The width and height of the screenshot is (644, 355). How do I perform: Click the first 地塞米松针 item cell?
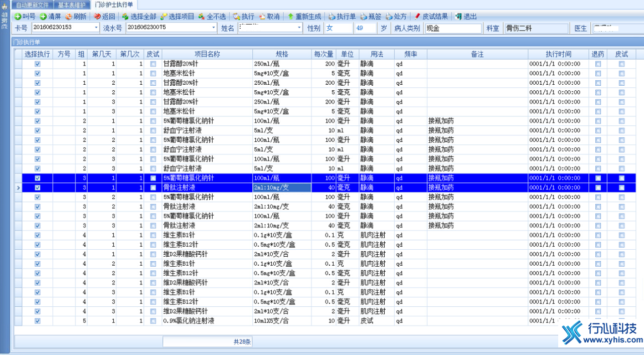[x=207, y=74]
